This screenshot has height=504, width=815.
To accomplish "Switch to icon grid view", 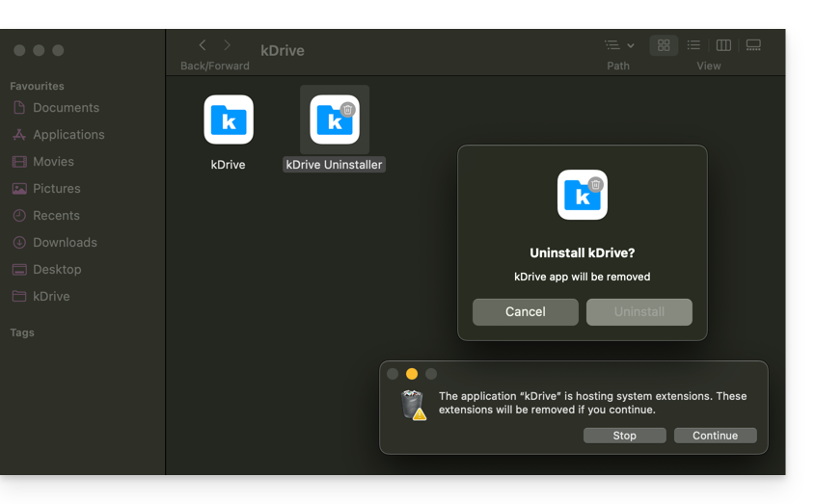I will point(664,45).
